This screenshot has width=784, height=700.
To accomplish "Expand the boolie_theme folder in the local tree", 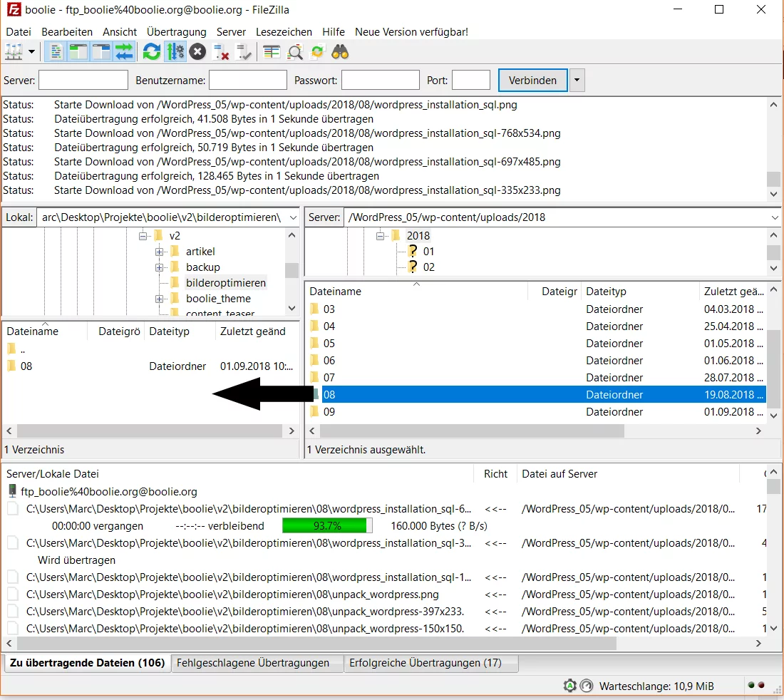I will [159, 299].
